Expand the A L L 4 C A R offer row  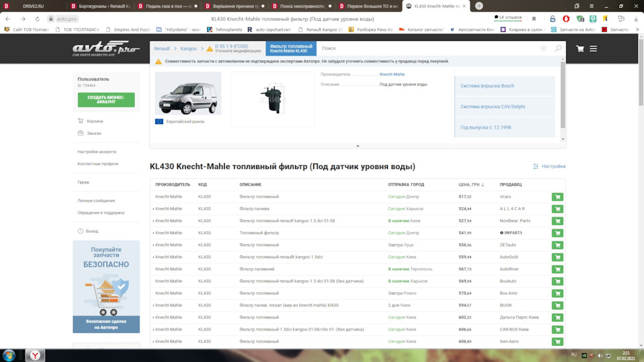click(x=154, y=209)
